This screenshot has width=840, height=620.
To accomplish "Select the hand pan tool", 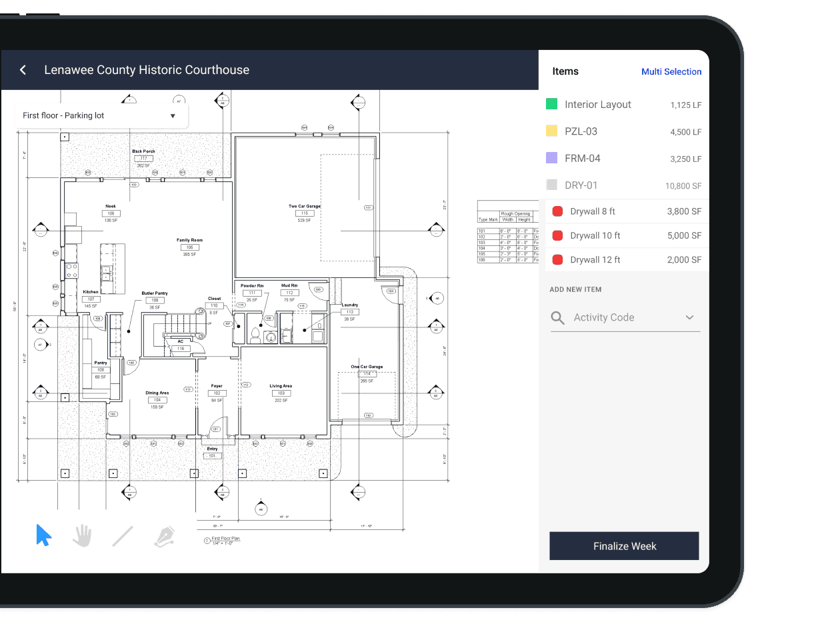I will (x=82, y=536).
